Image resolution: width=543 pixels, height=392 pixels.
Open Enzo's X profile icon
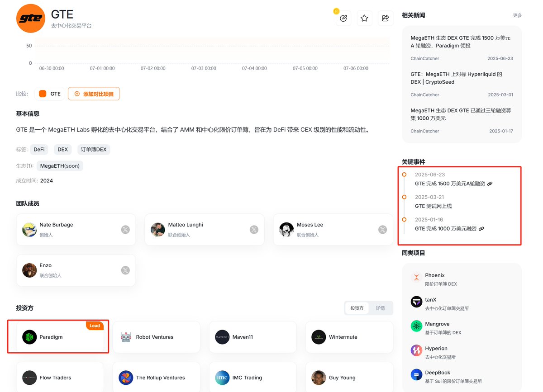[125, 270]
